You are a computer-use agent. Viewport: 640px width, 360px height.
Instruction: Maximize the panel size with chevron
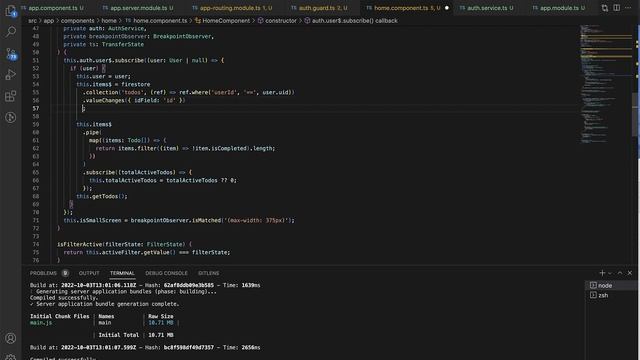point(620,273)
